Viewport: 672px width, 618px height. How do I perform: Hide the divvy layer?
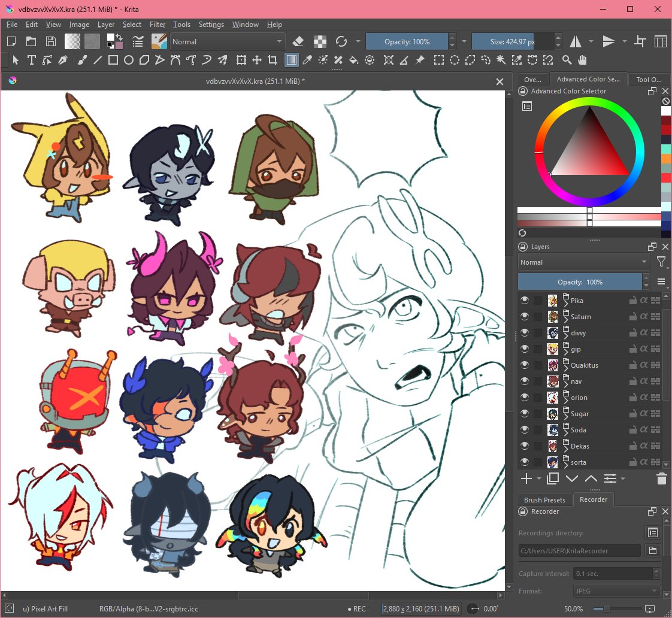(525, 333)
